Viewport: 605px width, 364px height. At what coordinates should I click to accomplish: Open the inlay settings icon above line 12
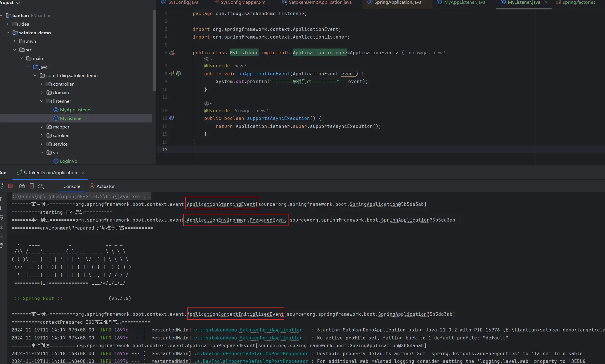pos(208,104)
